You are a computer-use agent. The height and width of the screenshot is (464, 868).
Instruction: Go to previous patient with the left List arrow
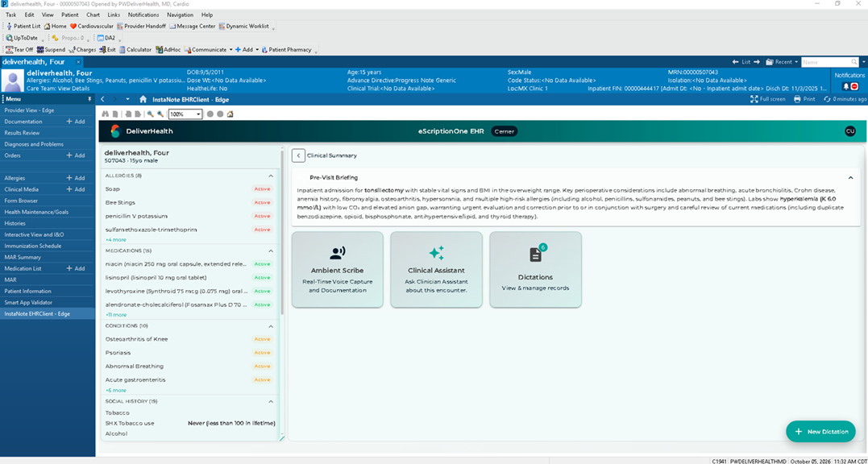(735, 62)
